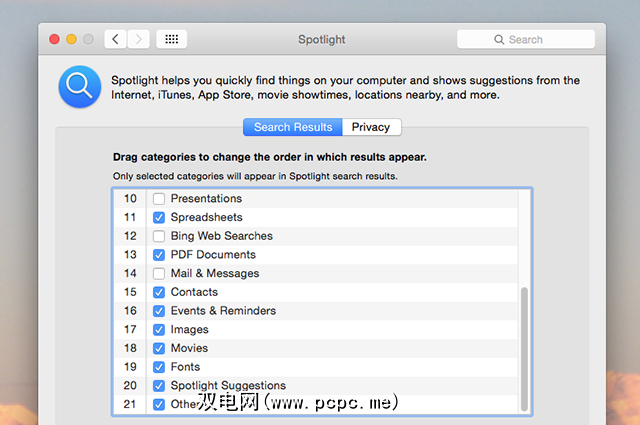The image size is (640, 425).
Task: Go forward with the right chevron button
Action: point(138,39)
